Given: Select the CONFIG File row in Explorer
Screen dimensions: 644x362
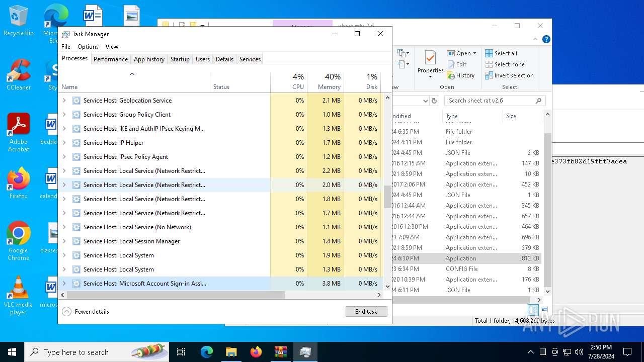Looking at the screenshot, I should coord(467,269).
